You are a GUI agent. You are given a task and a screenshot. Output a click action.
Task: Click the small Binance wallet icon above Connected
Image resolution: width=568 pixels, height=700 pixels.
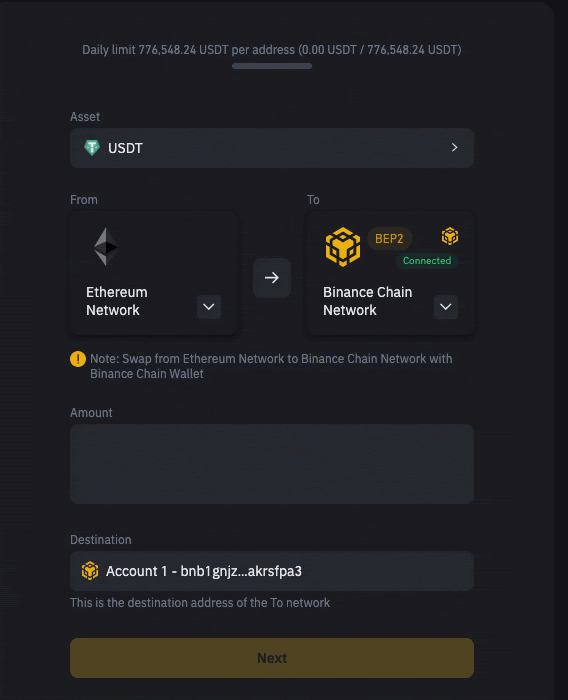pyautogui.click(x=450, y=236)
